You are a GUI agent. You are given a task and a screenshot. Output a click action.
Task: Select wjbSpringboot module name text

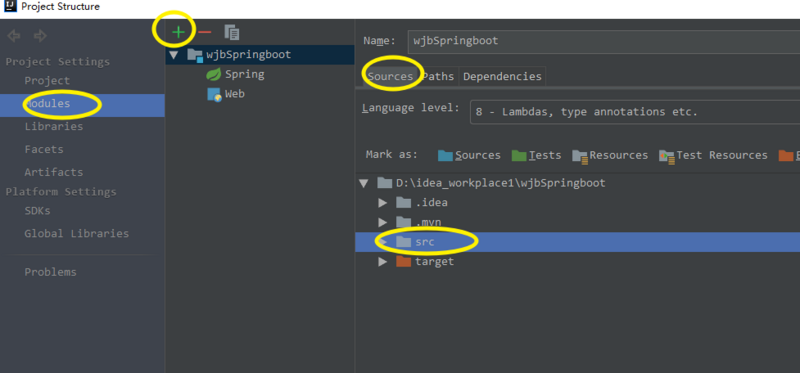coord(248,55)
